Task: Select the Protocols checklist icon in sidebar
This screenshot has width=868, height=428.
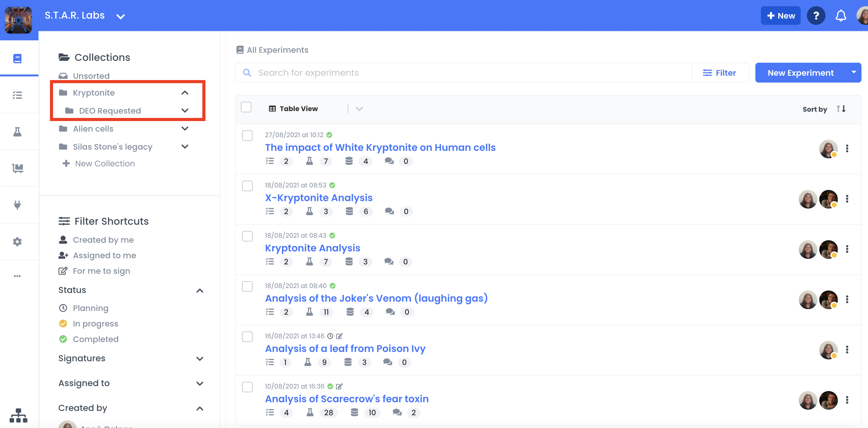Action: (x=17, y=95)
